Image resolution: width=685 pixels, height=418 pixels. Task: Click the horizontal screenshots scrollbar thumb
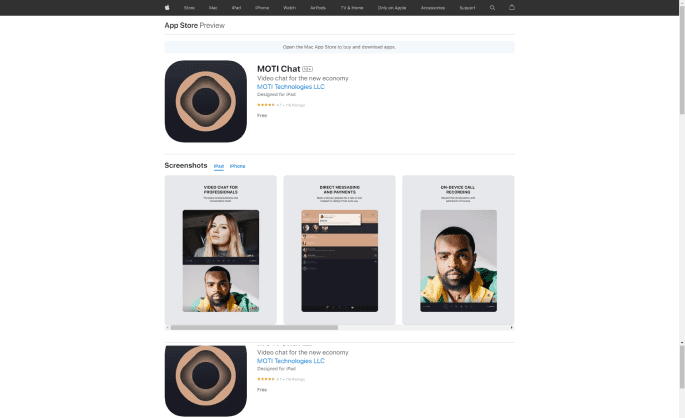254,328
